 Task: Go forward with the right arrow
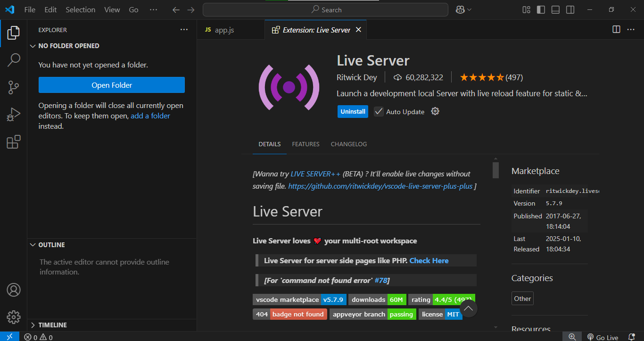point(190,9)
